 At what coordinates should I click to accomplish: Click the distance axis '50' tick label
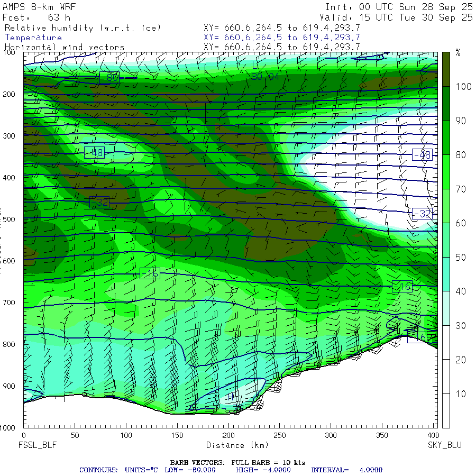(75, 435)
